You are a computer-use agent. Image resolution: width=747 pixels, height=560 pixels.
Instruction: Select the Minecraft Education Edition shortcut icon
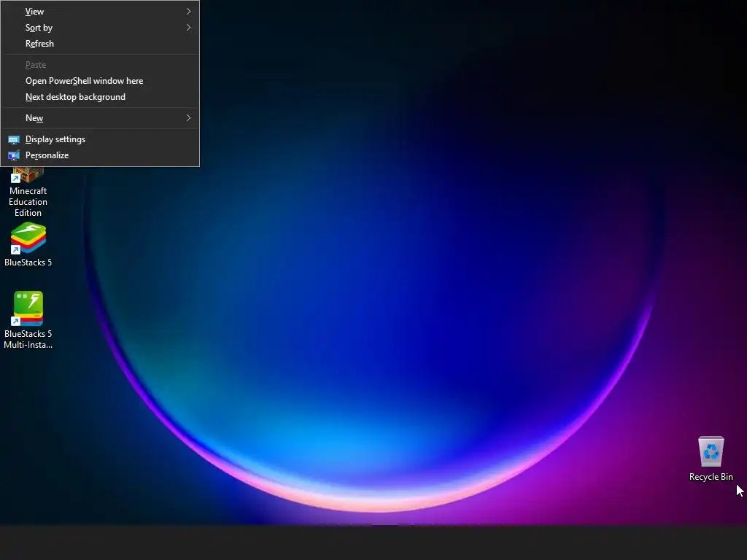coord(28,175)
